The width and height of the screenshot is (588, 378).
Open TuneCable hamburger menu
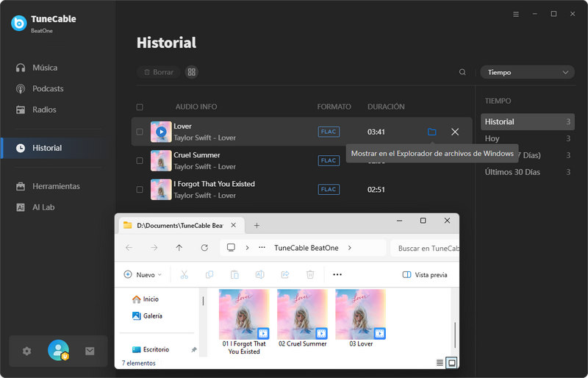tap(516, 14)
